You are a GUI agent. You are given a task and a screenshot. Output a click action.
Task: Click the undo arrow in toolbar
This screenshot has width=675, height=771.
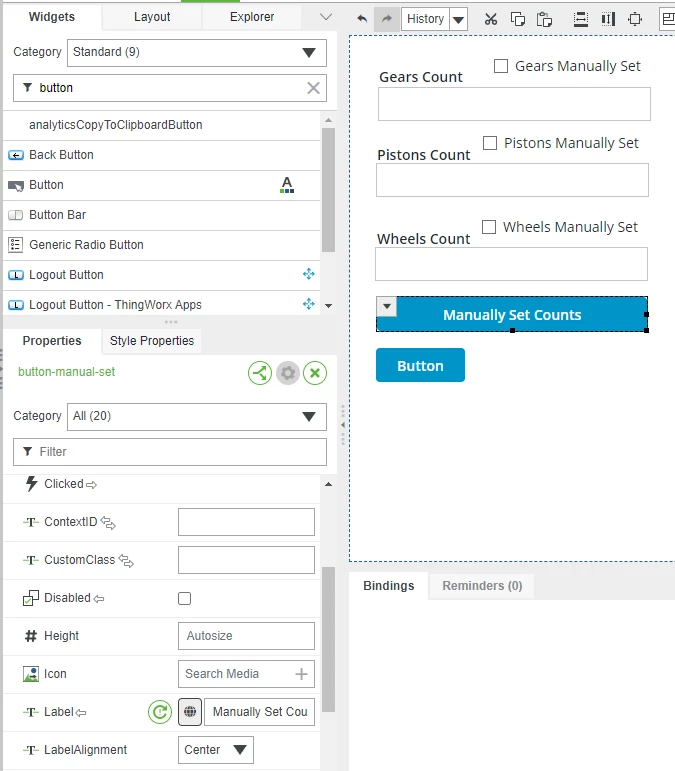362,19
